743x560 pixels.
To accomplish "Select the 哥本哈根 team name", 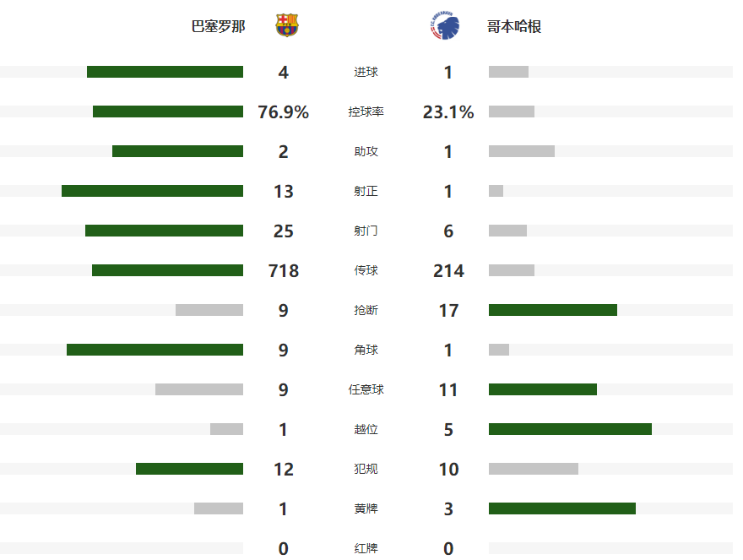I will [514, 26].
